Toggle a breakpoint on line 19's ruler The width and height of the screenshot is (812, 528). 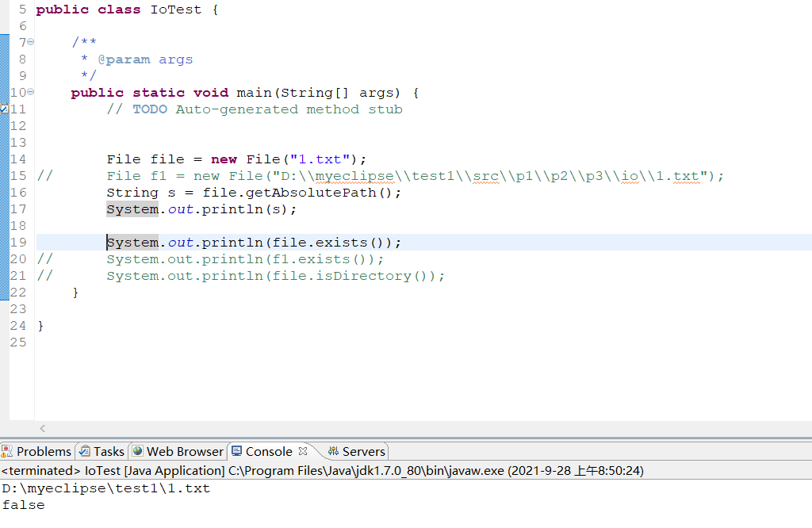click(x=6, y=242)
